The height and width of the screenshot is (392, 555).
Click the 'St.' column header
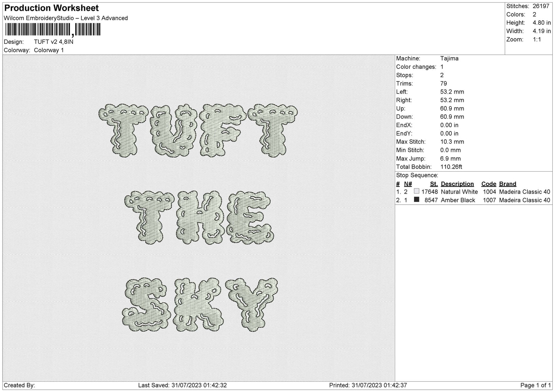point(434,184)
